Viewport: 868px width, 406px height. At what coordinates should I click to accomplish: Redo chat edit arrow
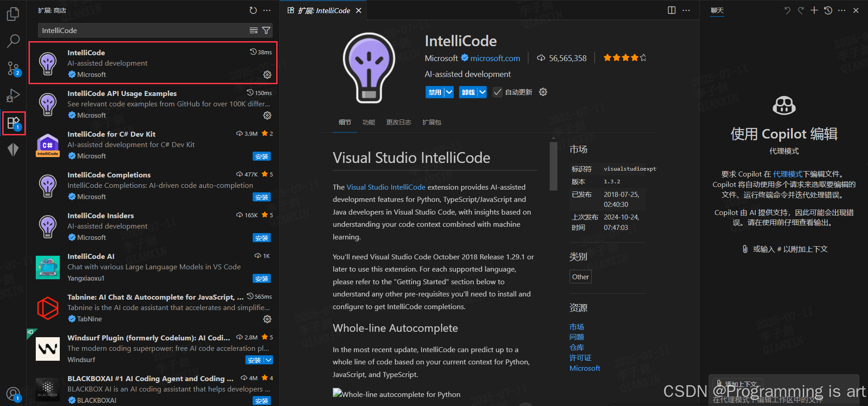tap(801, 10)
